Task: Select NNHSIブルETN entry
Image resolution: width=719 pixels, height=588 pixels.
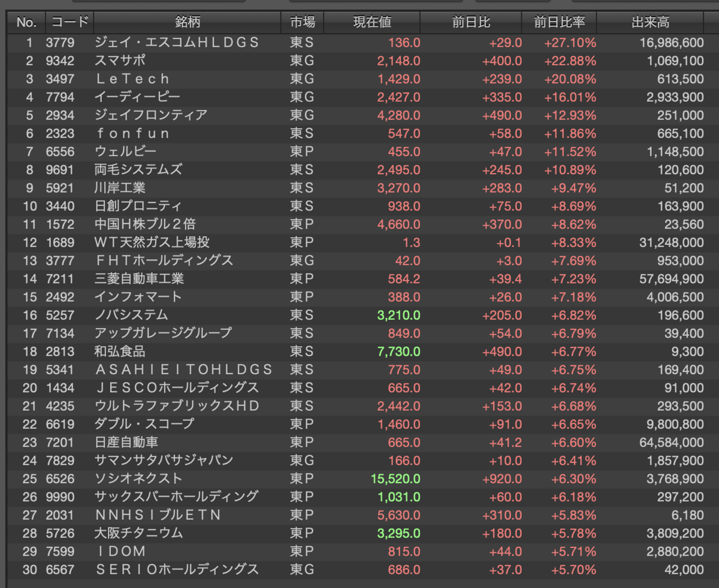Action: pos(158,515)
